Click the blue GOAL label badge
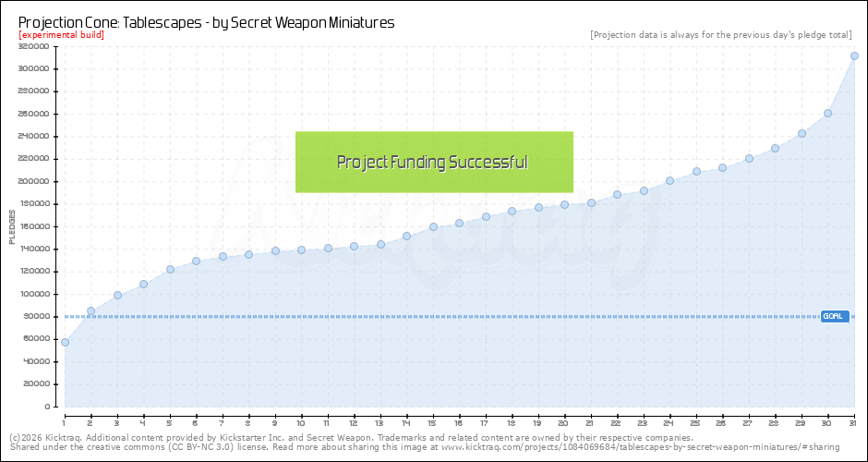This screenshot has width=868, height=462. (834, 316)
